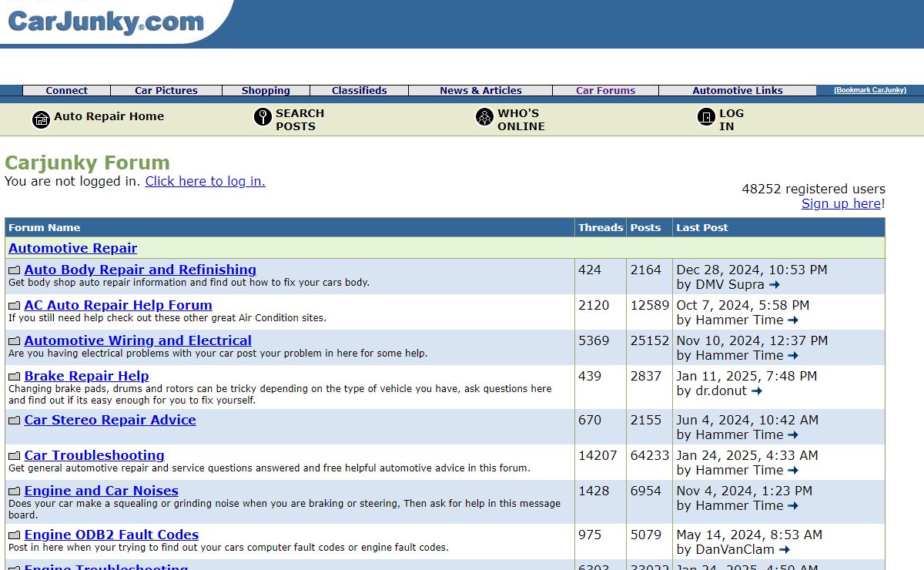Click the post count 12589
Screen dimensions: 924x570
pos(650,305)
